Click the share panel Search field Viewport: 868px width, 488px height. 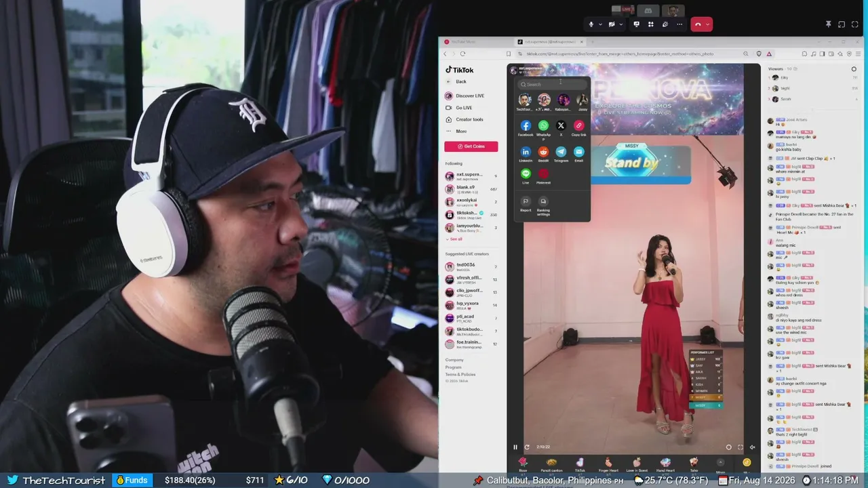pyautogui.click(x=552, y=85)
